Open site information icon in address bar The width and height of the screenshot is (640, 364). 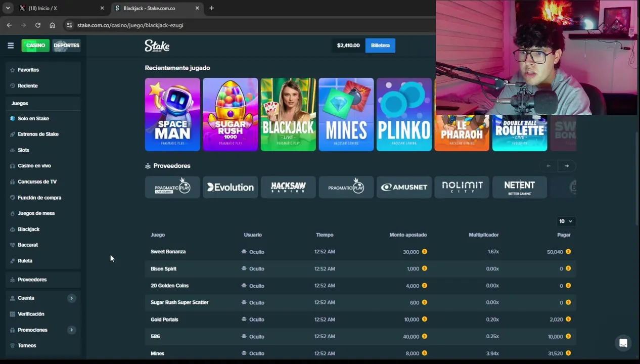(69, 25)
